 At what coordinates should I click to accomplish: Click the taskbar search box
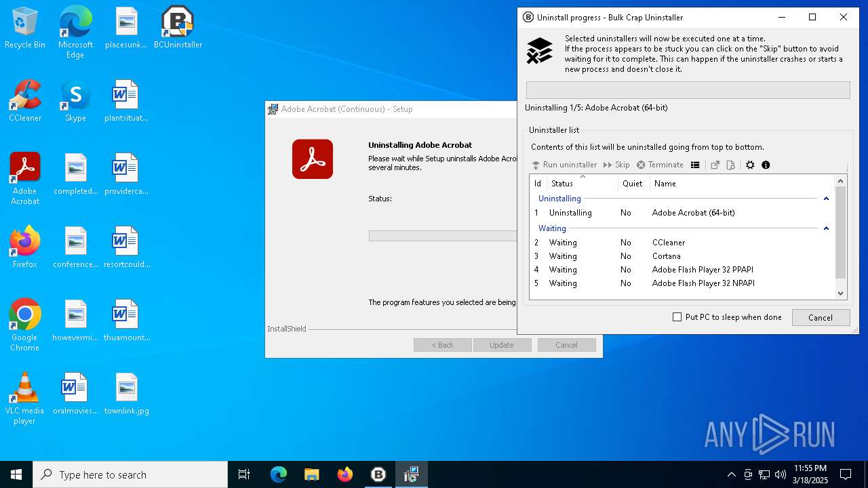click(x=130, y=474)
